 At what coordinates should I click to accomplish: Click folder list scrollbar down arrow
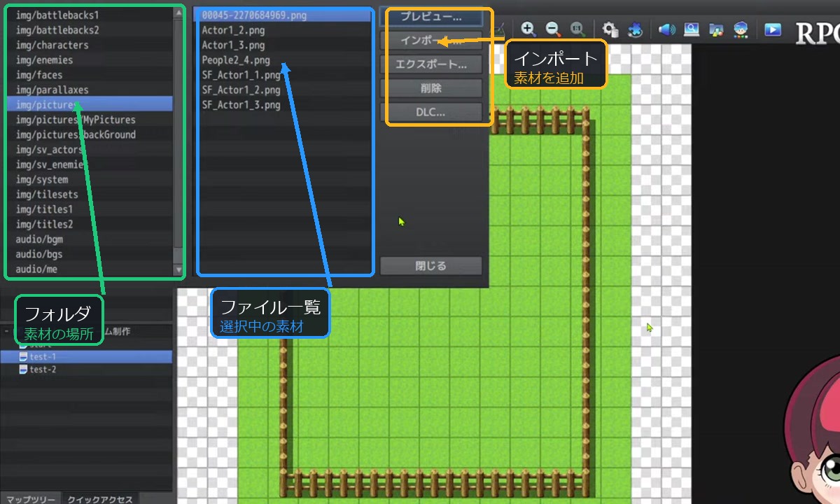tap(178, 269)
